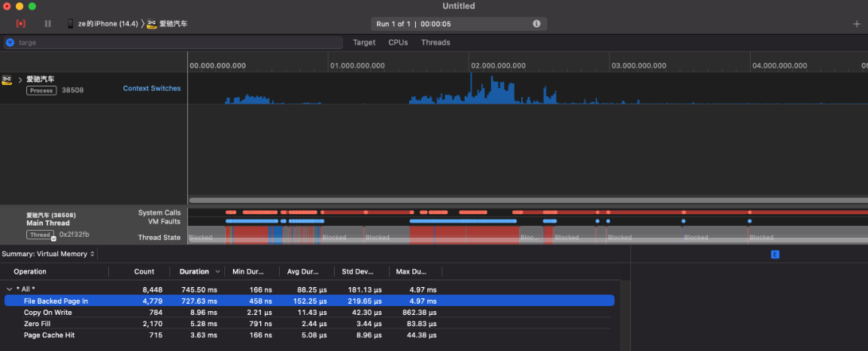This screenshot has width=868, height=351.
Task: Open the run info circle icon
Action: tap(536, 24)
